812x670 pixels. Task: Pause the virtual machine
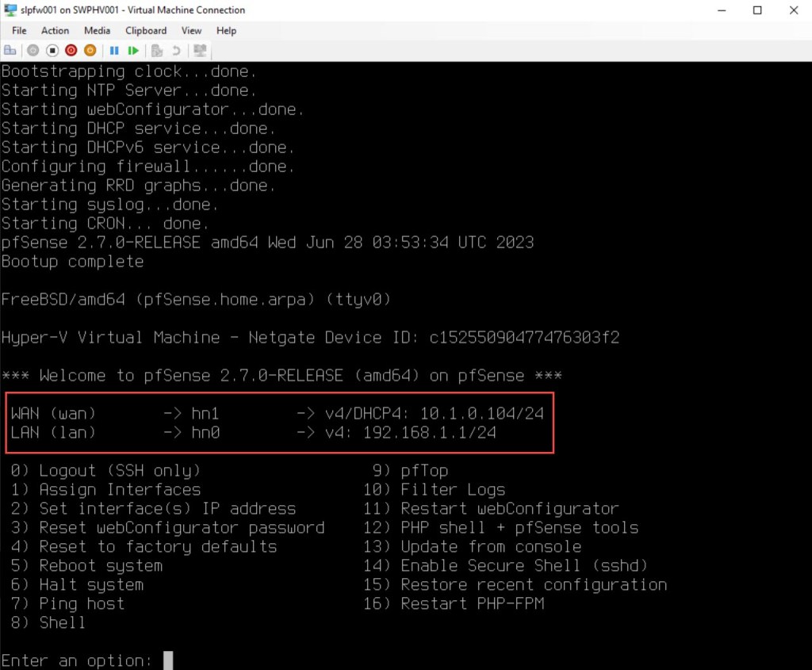pos(114,50)
